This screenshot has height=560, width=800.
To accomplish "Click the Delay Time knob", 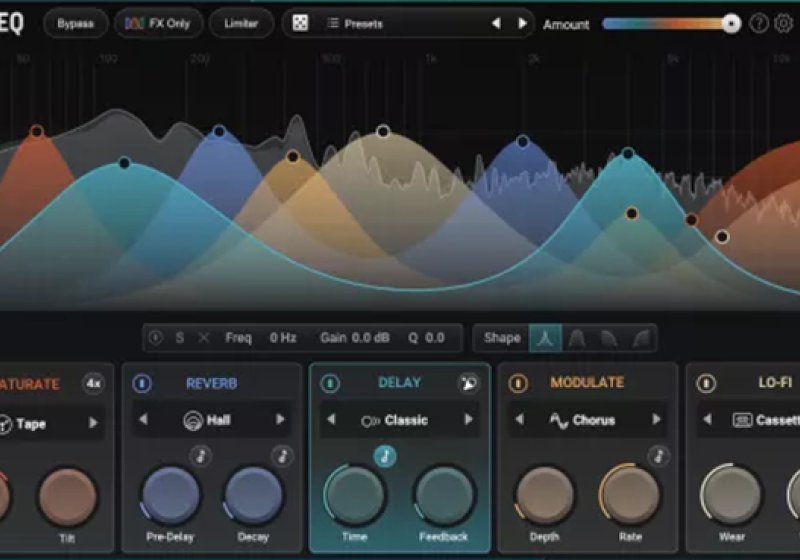I will [355, 495].
